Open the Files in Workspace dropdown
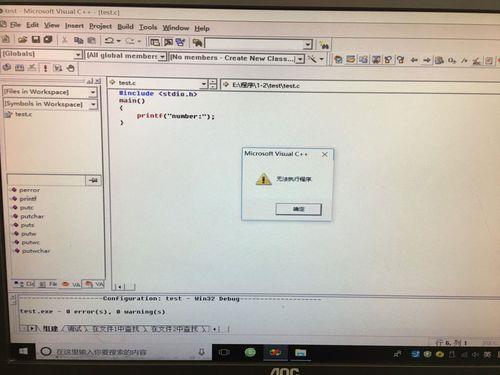500x375 pixels. [x=93, y=92]
